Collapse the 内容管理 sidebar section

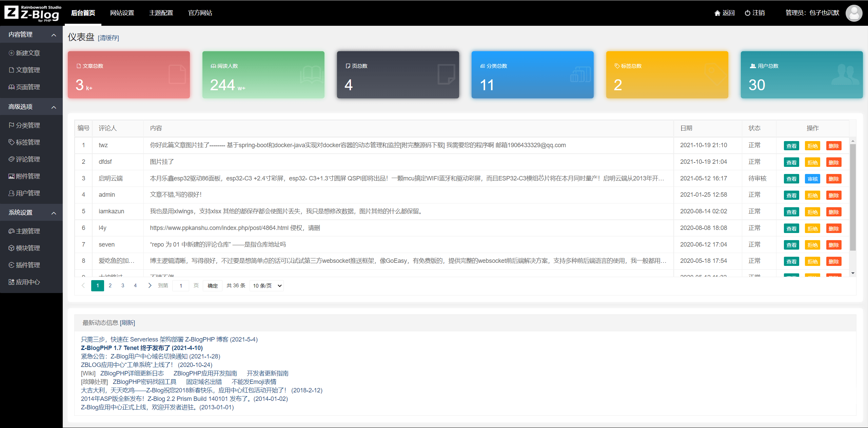[x=54, y=35]
